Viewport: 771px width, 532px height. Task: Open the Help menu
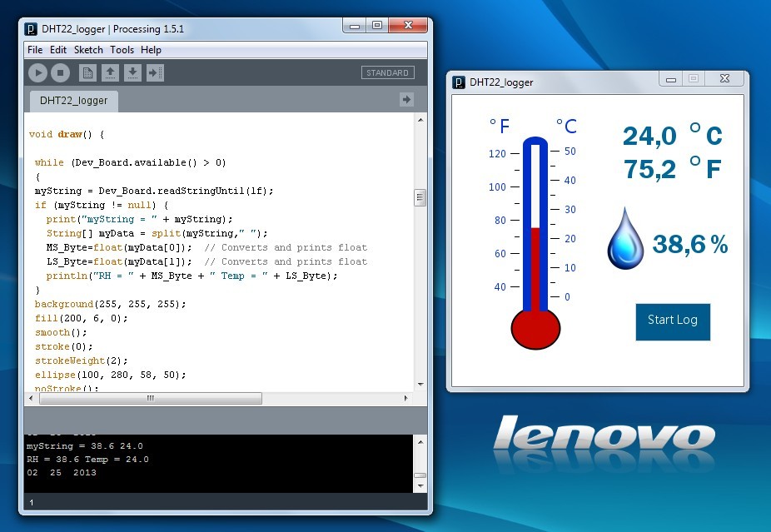151,50
